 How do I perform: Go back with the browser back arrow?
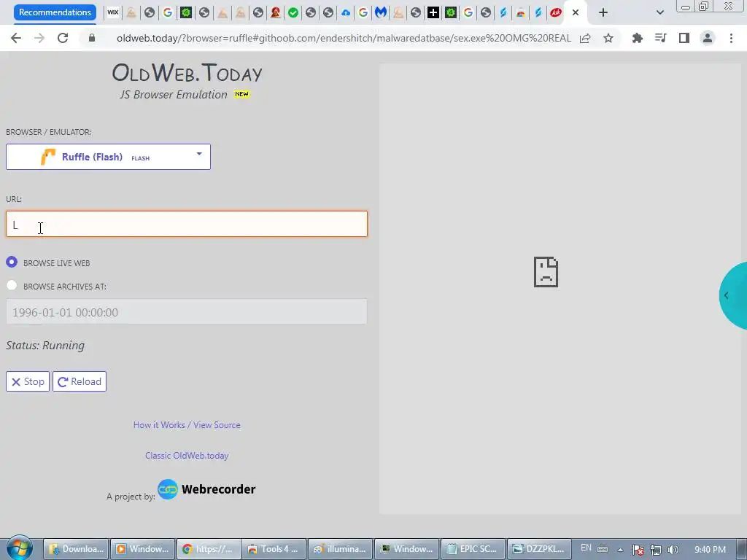(x=16, y=38)
